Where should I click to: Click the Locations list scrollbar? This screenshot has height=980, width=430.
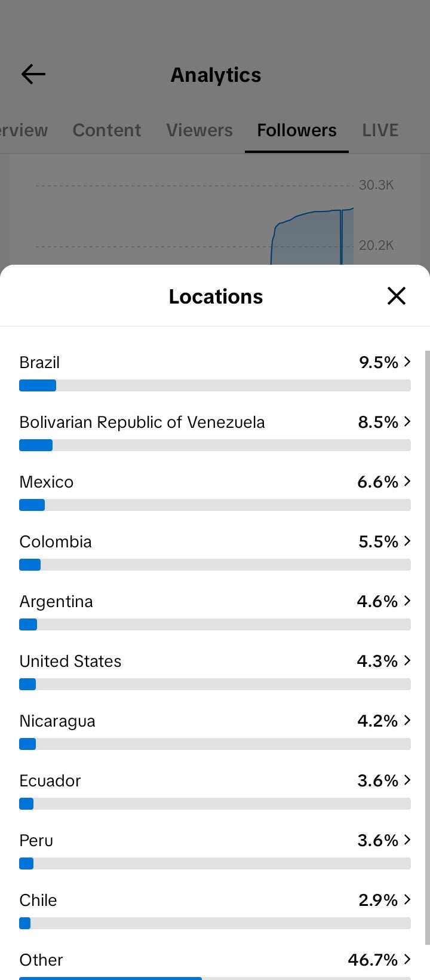click(x=427, y=648)
